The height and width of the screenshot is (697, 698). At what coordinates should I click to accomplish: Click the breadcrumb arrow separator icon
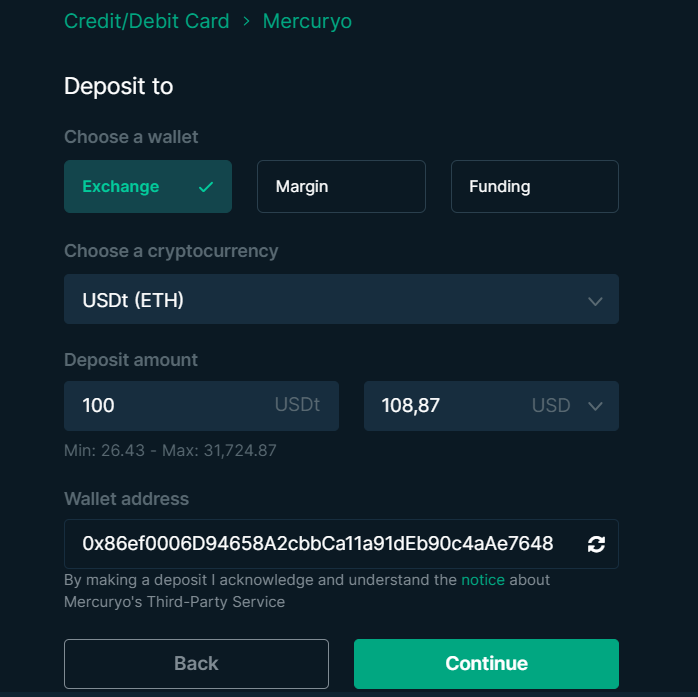tap(246, 21)
